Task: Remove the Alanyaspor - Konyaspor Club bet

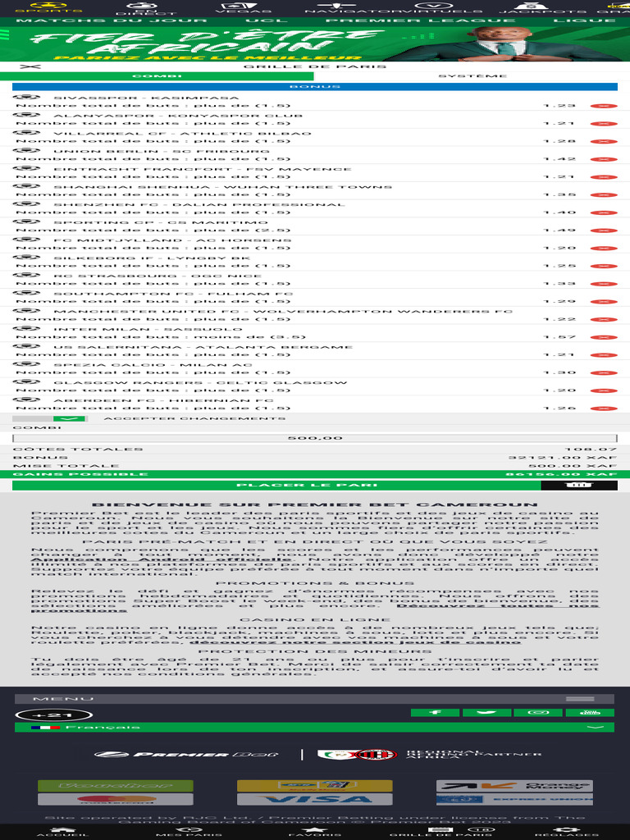Action: tap(604, 124)
